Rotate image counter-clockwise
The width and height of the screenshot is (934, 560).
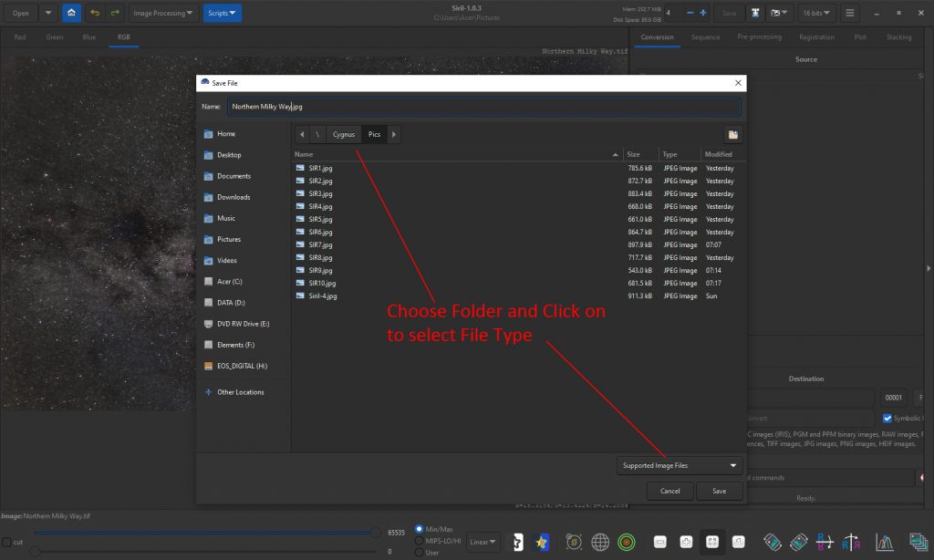pyautogui.click(x=773, y=542)
